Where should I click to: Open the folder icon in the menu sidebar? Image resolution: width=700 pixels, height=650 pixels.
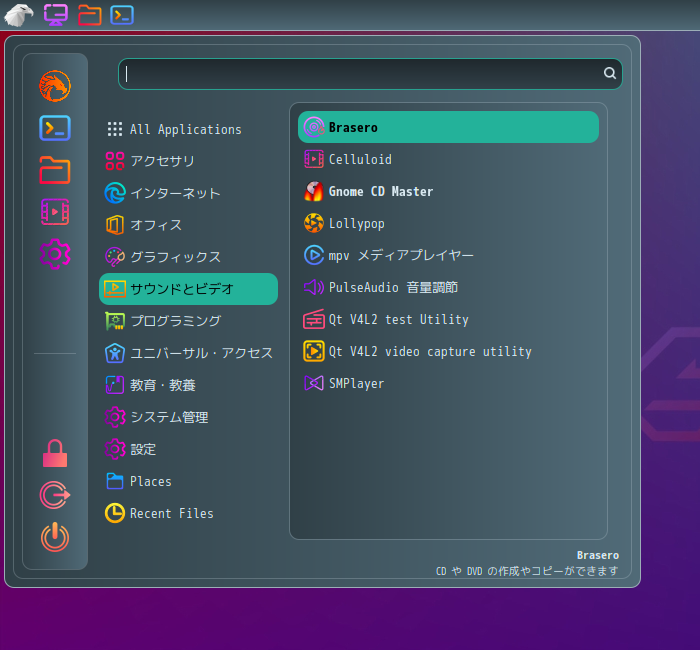click(x=55, y=170)
